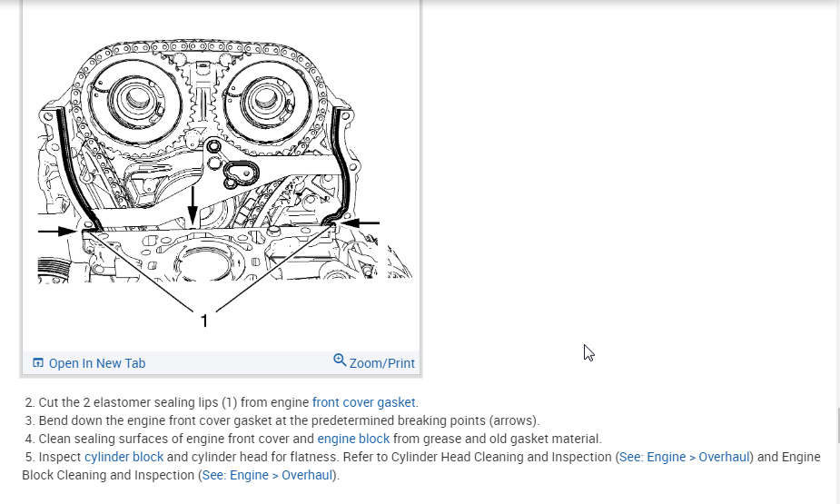Click step 5 text 'and cylinder head for flatness'

(x=252, y=457)
